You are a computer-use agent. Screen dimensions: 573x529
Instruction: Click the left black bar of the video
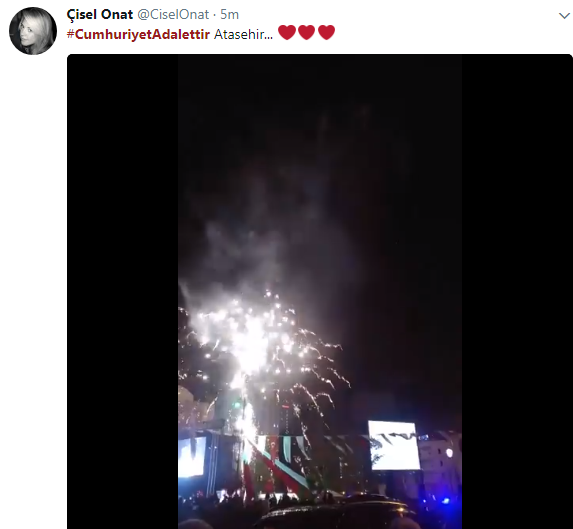(x=122, y=292)
